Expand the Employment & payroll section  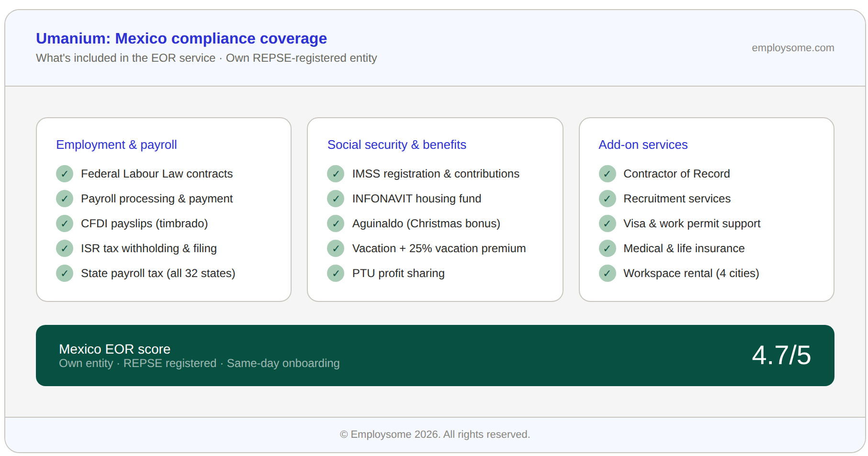[x=116, y=145]
